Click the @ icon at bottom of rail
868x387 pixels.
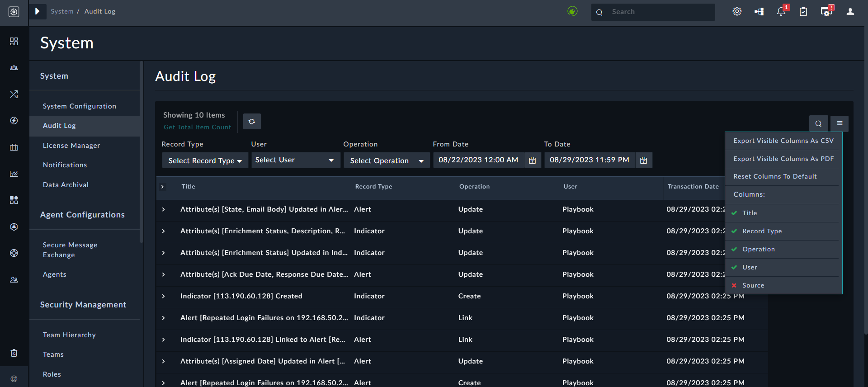click(x=14, y=378)
